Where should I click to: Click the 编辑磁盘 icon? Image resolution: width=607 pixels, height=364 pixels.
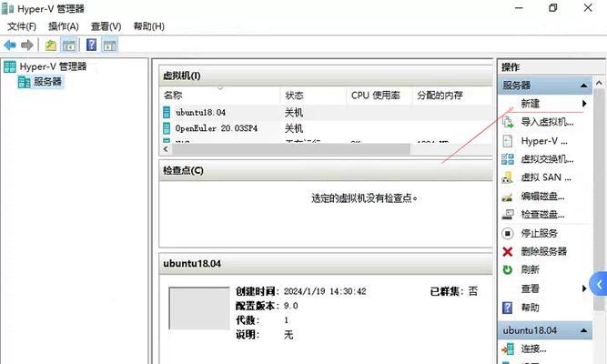click(507, 197)
